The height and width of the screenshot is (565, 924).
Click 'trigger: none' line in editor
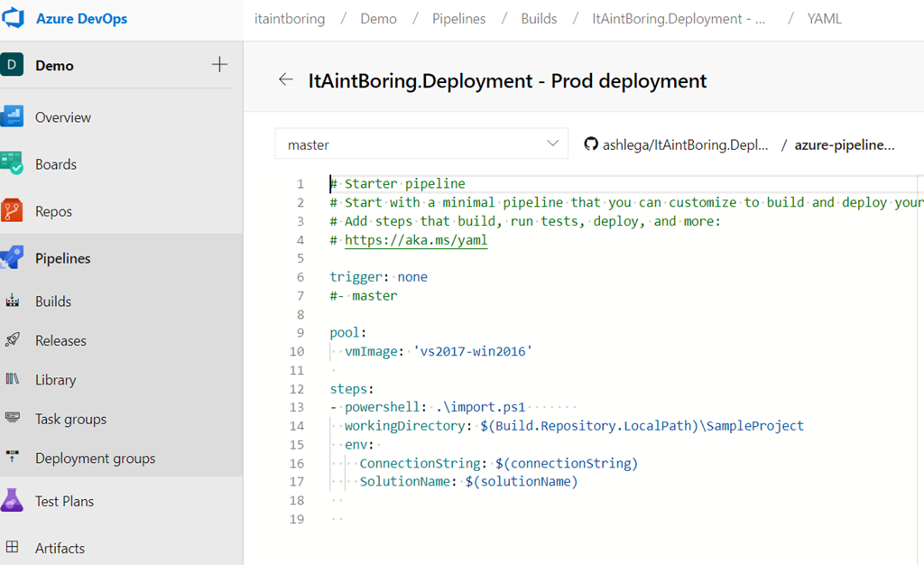[x=378, y=277]
